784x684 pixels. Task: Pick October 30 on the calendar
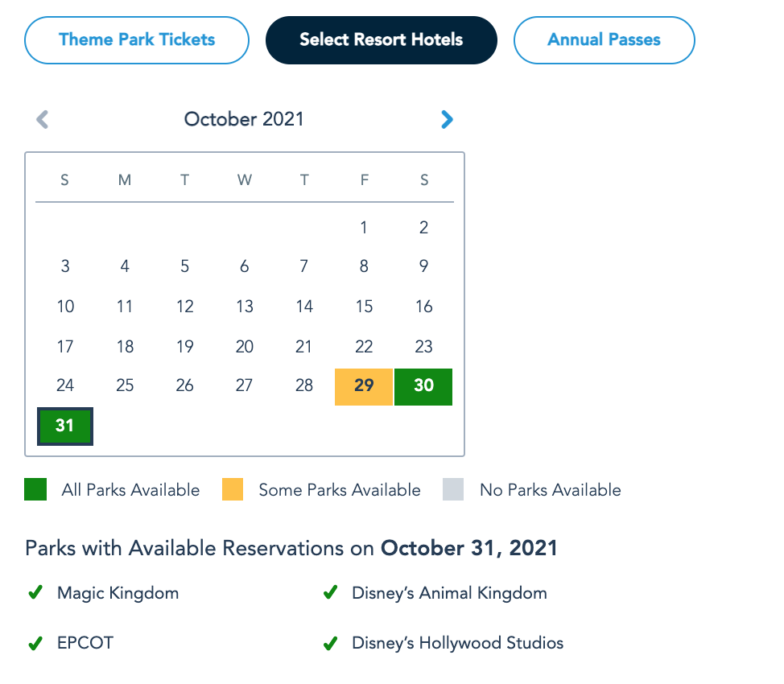[423, 386]
